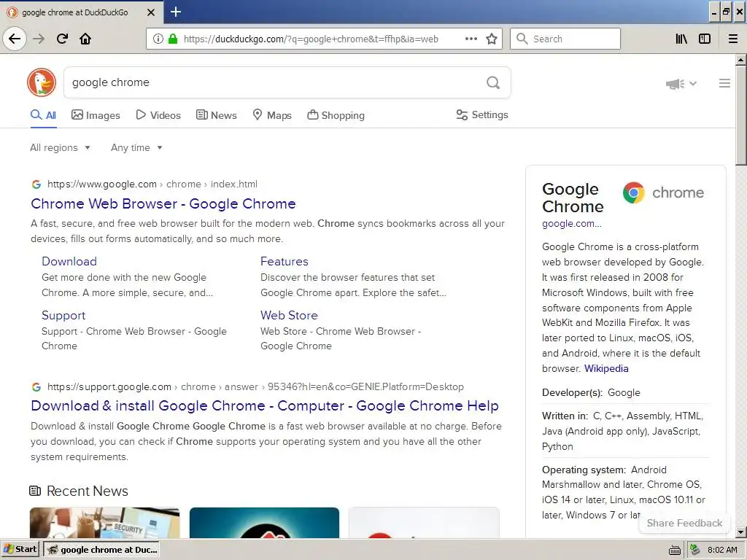Open the Features sitelink
Image resolution: width=747 pixels, height=560 pixels.
(285, 261)
